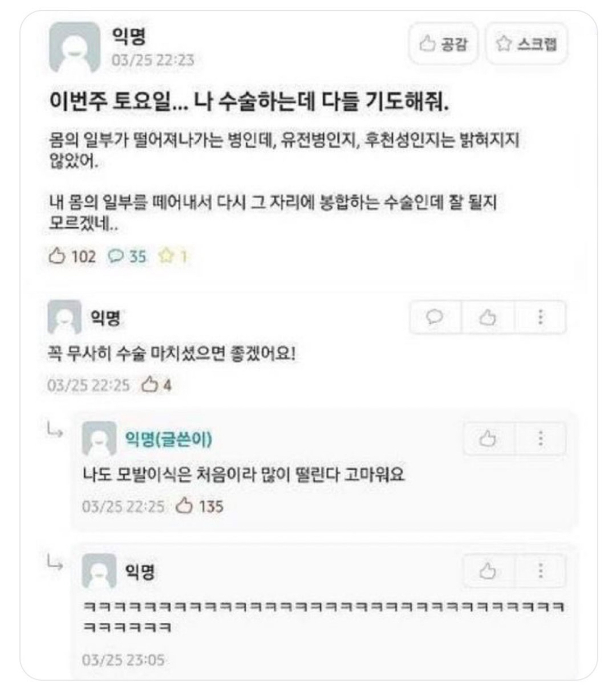Like the ㅋㅋㅋ laughing reply
The height and width of the screenshot is (696, 616).
pyautogui.click(x=488, y=571)
